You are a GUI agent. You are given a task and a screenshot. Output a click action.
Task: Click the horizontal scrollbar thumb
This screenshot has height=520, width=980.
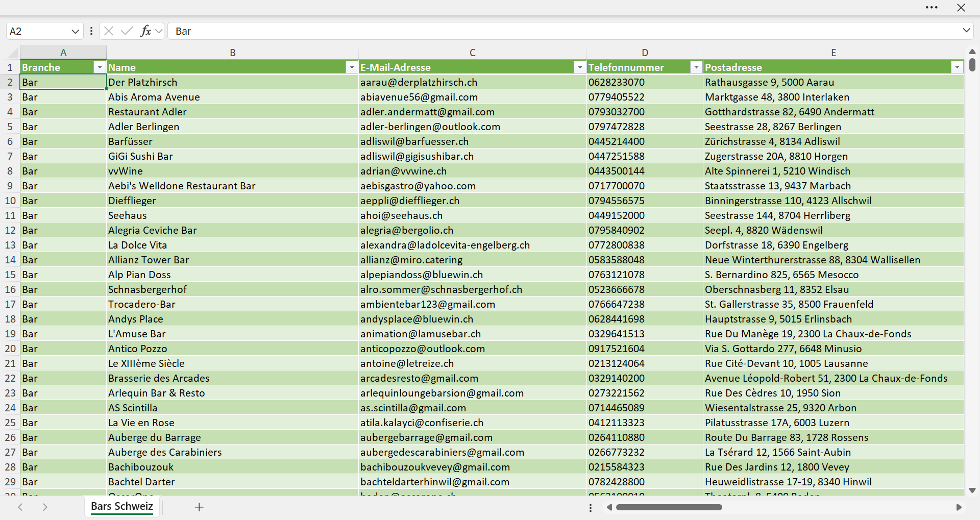[669, 507]
